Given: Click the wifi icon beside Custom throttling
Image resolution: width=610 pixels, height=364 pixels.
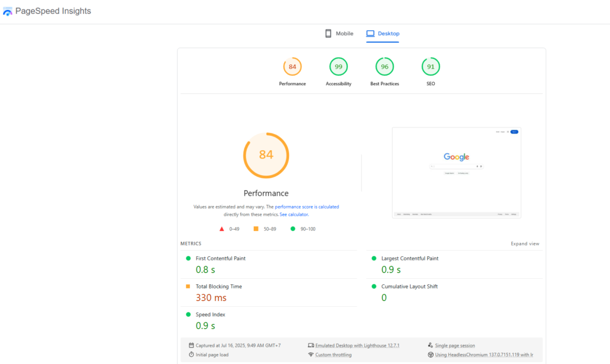Looking at the screenshot, I should point(311,354).
